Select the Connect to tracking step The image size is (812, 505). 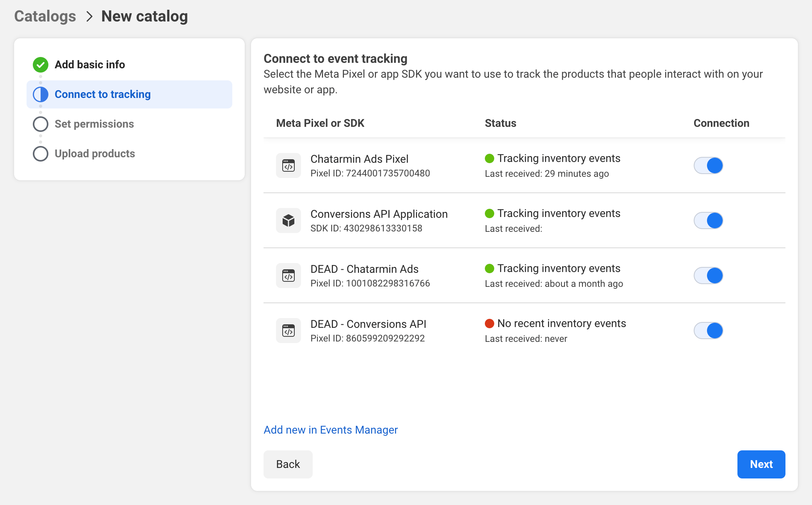tap(129, 94)
